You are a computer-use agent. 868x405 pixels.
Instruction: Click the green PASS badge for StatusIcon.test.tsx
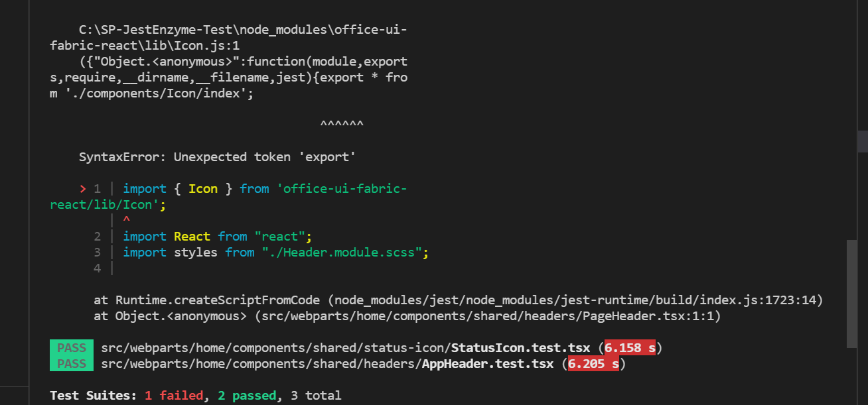pyautogui.click(x=71, y=347)
